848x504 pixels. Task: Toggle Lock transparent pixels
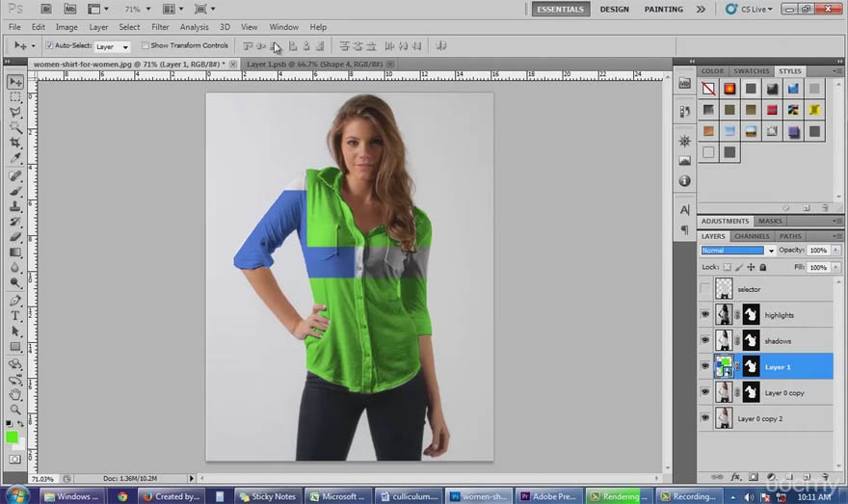click(727, 267)
